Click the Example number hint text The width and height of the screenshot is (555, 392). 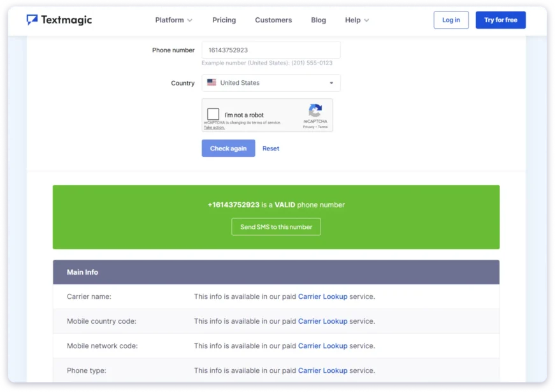pyautogui.click(x=267, y=62)
